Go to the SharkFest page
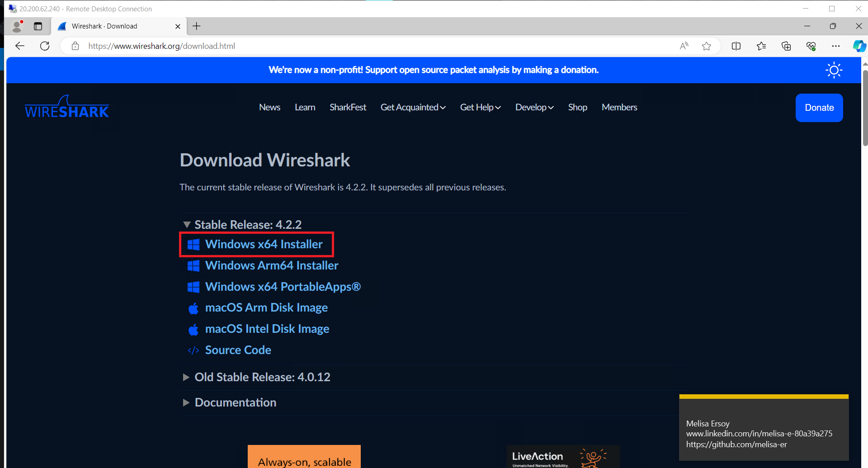 348,107
